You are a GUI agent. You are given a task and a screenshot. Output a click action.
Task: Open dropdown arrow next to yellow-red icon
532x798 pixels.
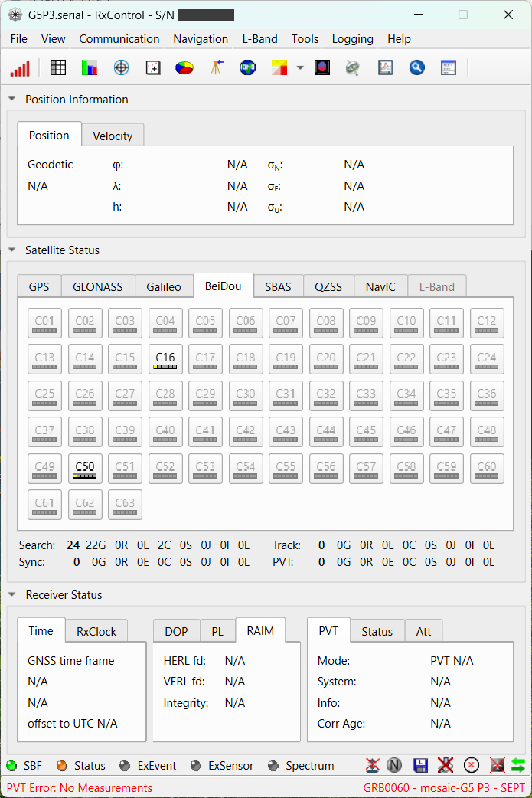click(x=300, y=67)
